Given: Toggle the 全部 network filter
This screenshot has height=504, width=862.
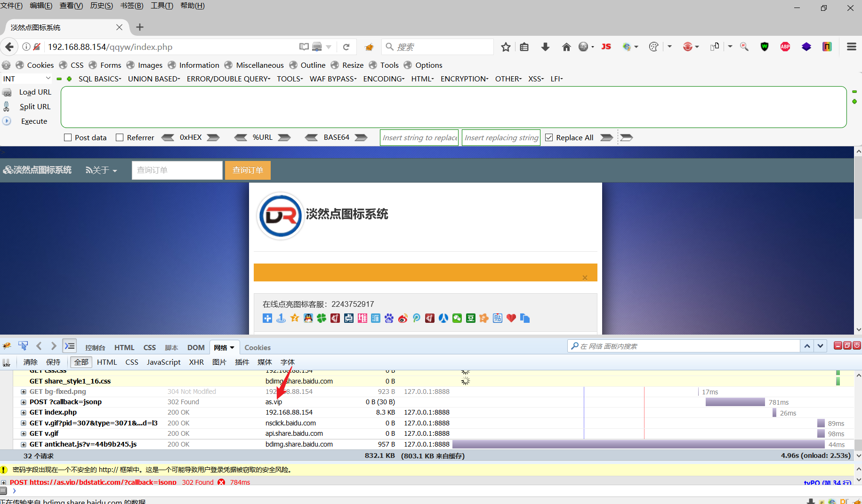Looking at the screenshot, I should pos(81,362).
